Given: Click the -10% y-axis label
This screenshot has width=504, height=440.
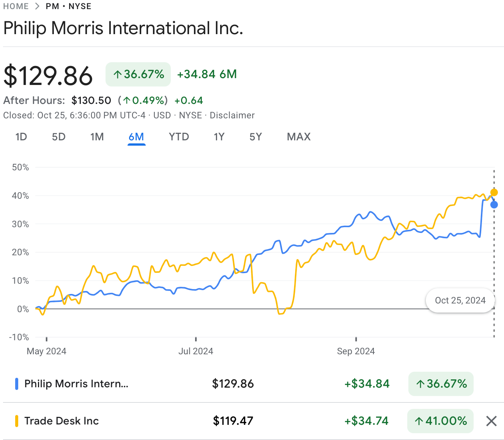Looking at the screenshot, I should pos(19,337).
